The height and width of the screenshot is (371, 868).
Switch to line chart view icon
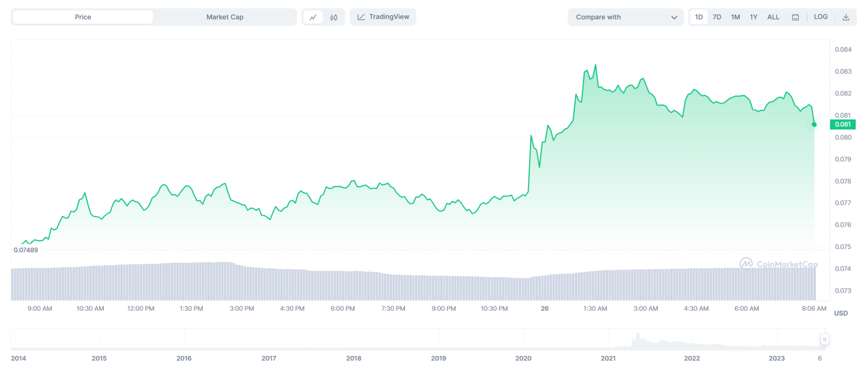coord(313,17)
